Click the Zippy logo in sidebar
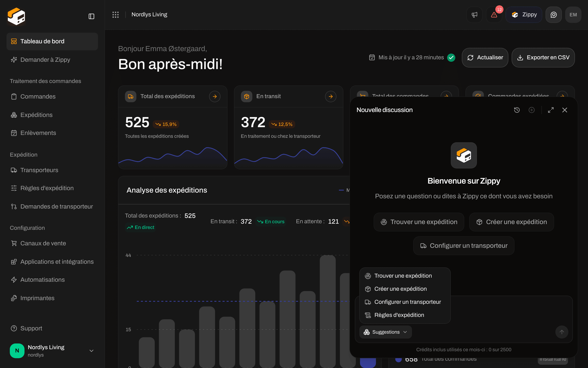The image size is (588, 368). click(16, 16)
